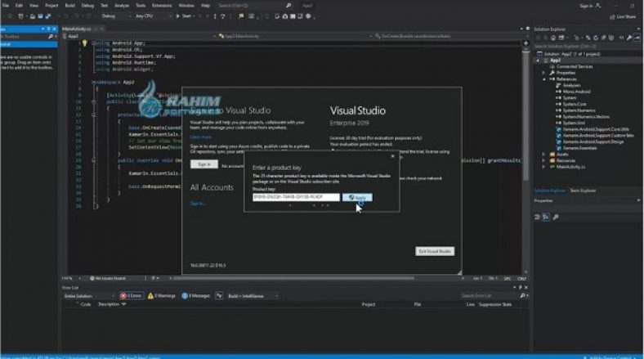Click the Save All icon in toolbar
This screenshot has height=359, width=644.
tap(48, 16)
